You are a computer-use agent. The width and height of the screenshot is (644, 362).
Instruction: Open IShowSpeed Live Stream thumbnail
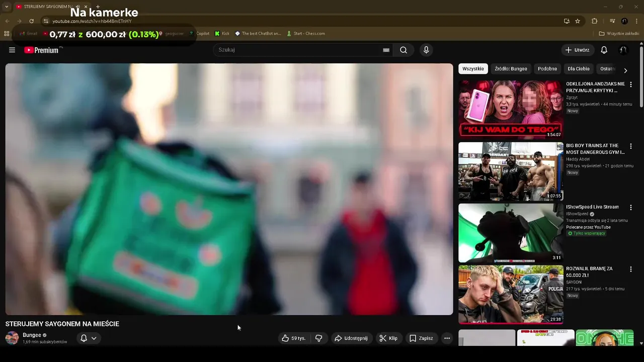[511, 233]
